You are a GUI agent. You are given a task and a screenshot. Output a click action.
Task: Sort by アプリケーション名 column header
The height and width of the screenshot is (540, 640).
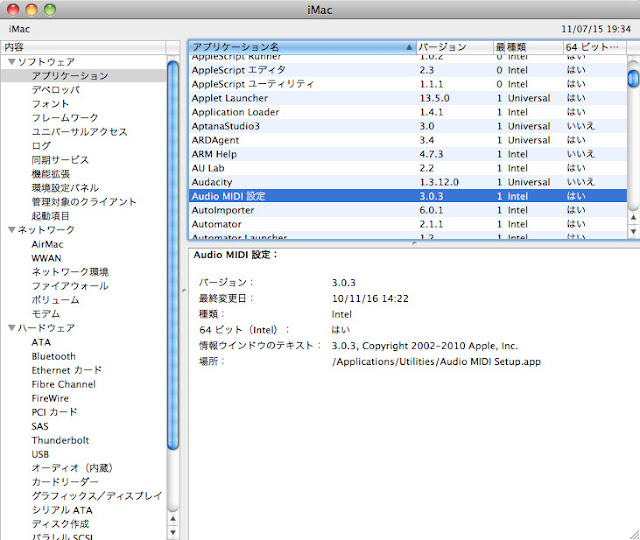(x=302, y=47)
